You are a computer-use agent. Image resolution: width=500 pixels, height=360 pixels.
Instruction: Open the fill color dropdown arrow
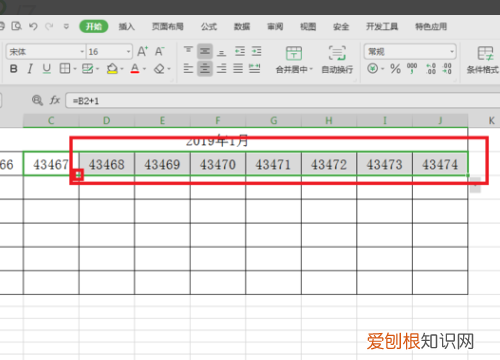(122, 69)
